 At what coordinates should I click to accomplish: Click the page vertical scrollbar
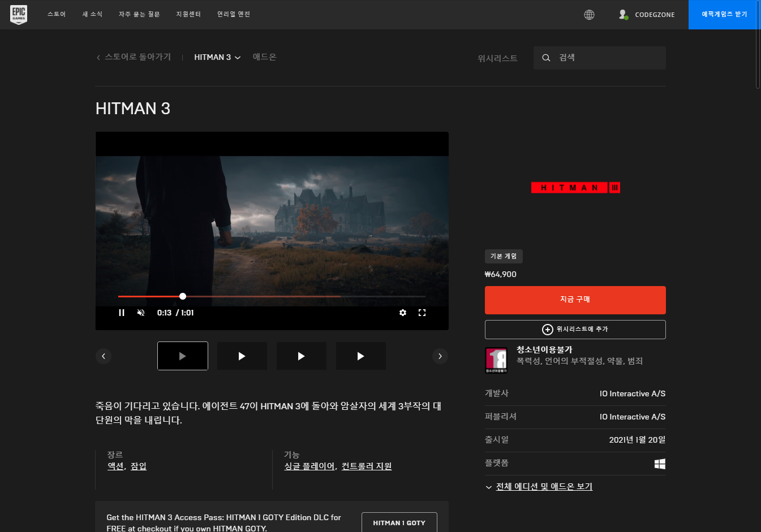coord(758,44)
